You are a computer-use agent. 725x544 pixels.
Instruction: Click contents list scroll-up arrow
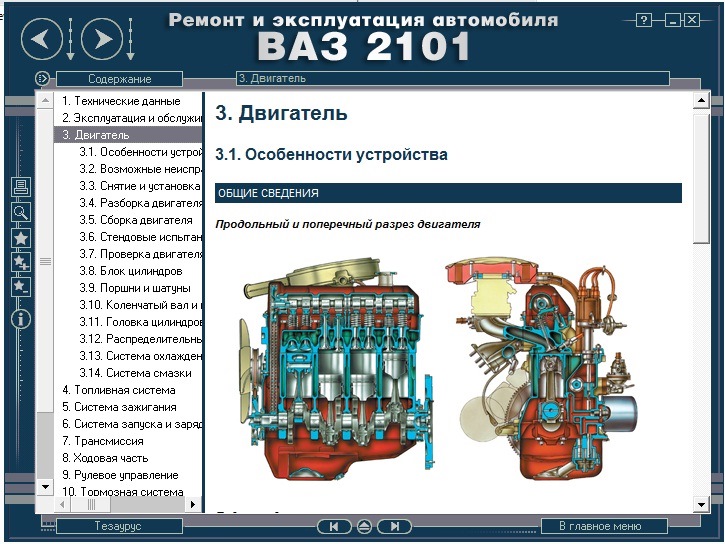point(45,100)
